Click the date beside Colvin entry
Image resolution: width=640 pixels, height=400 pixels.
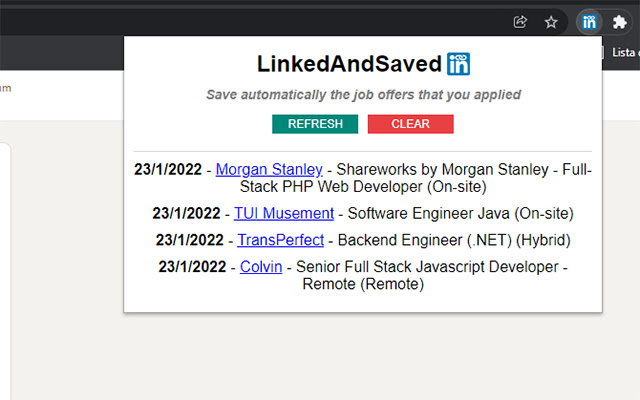pos(192,267)
